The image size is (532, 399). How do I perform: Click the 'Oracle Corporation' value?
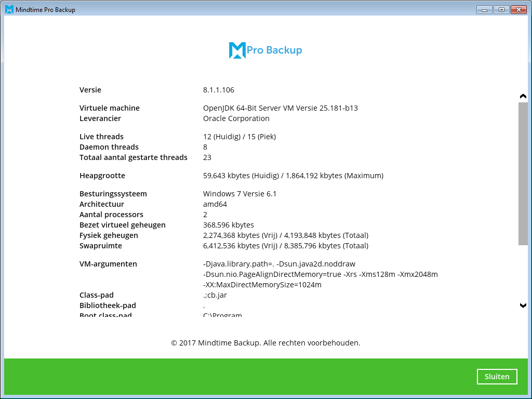click(236, 118)
